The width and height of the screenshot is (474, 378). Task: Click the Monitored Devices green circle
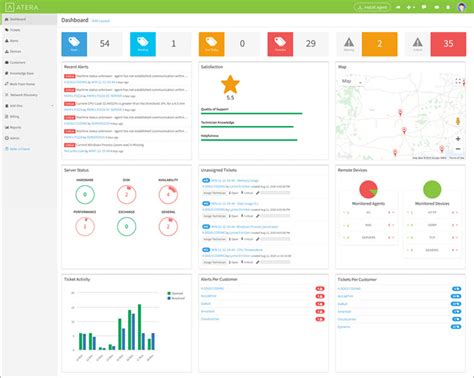tap(432, 189)
